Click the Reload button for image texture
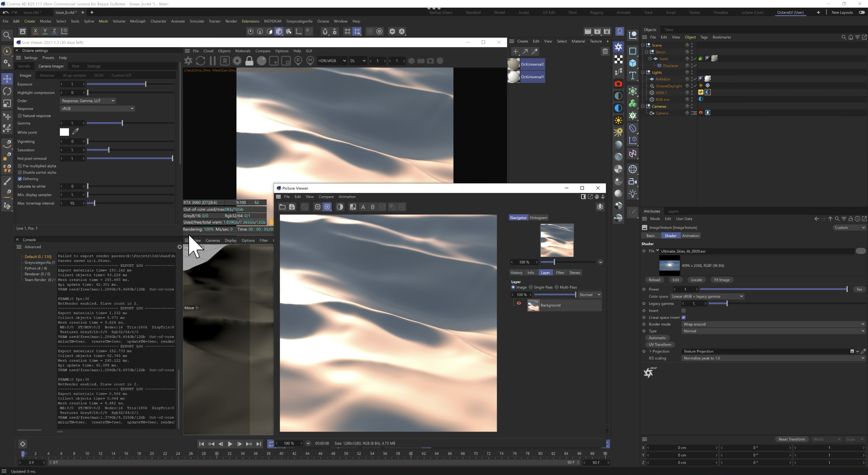This screenshot has height=475, width=868. [654, 280]
